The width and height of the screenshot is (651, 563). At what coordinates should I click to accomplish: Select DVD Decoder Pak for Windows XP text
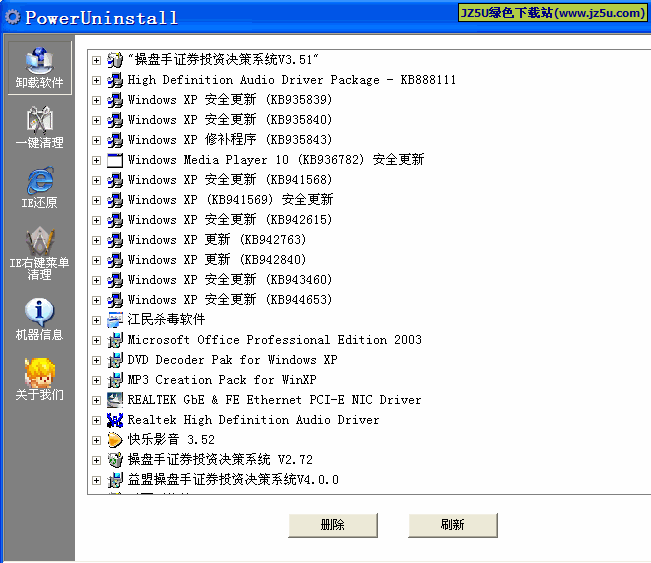pyautogui.click(x=232, y=360)
